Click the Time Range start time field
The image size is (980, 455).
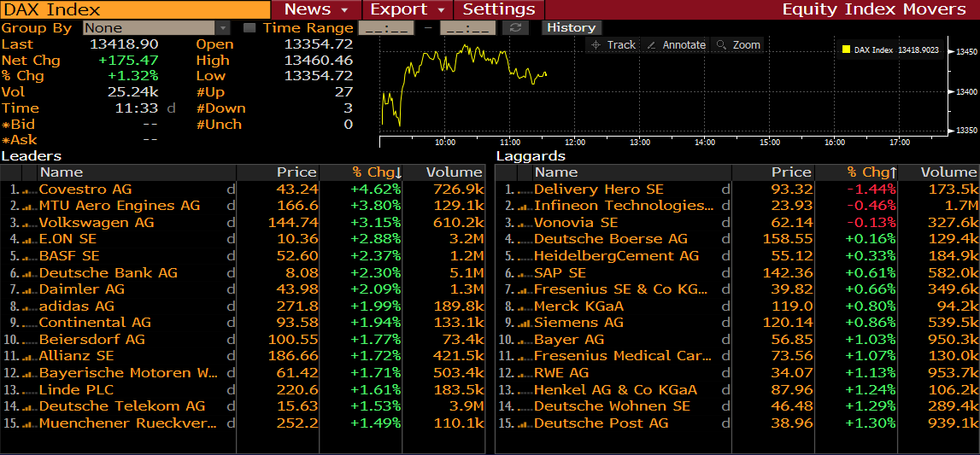click(x=383, y=28)
